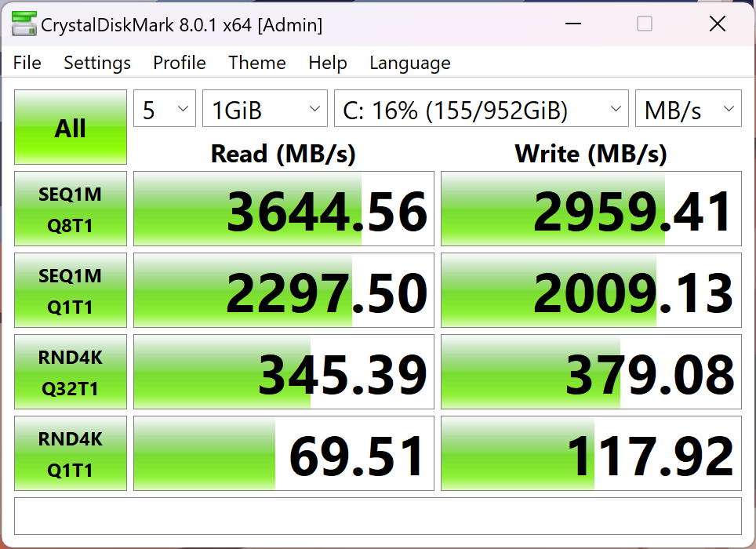The image size is (756, 549).
Task: Change the MB/s unit dropdown
Action: [688, 110]
